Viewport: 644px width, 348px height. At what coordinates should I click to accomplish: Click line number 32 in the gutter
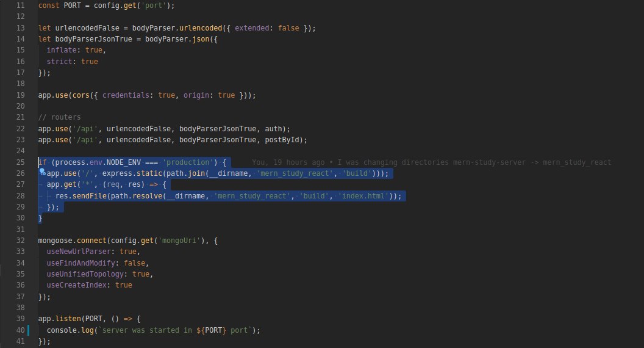21,240
